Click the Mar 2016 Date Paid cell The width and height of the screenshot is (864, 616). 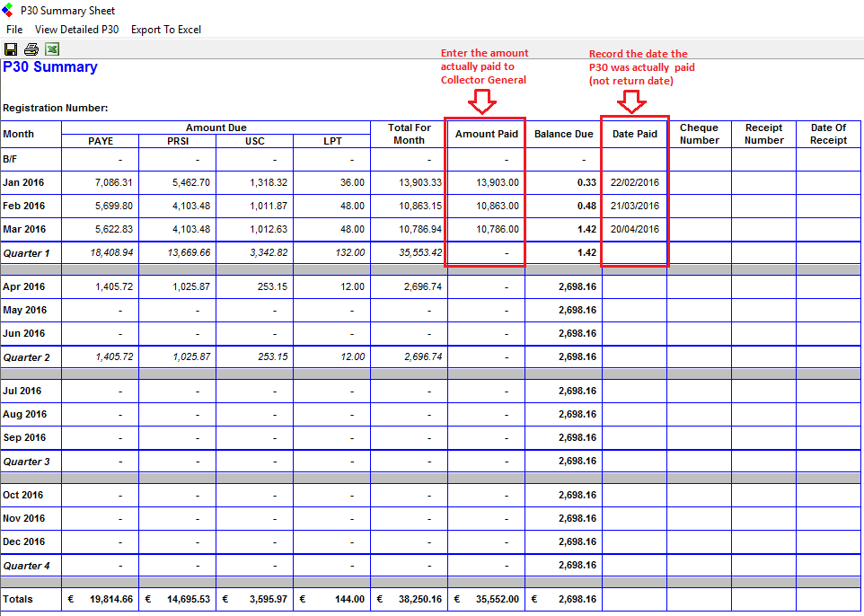point(634,229)
